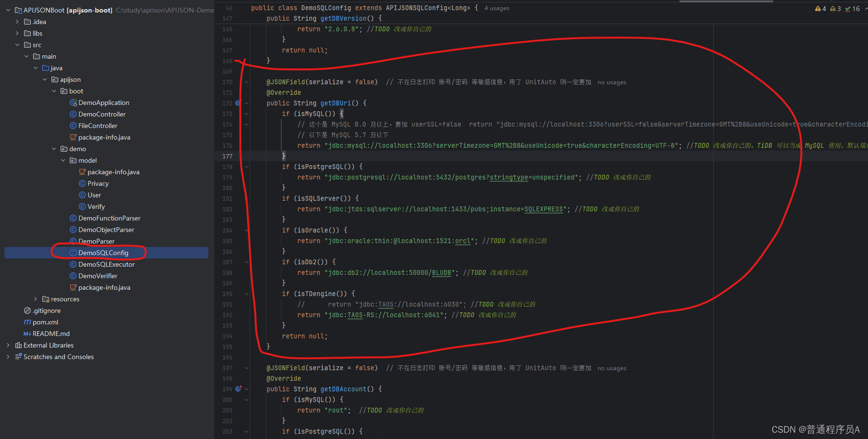Open DemoFunctionParser class
This screenshot has width=868, height=439.
pyautogui.click(x=110, y=218)
